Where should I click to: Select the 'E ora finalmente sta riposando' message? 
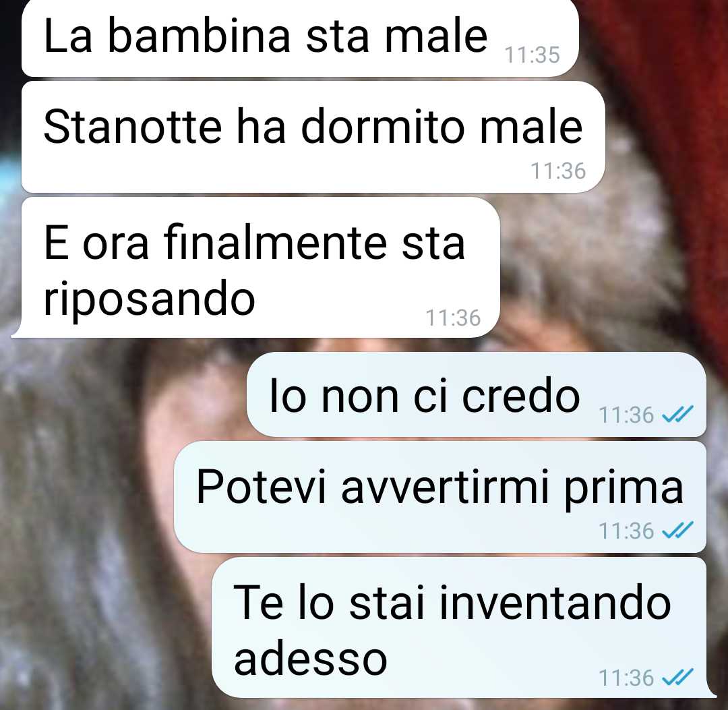[255, 268]
